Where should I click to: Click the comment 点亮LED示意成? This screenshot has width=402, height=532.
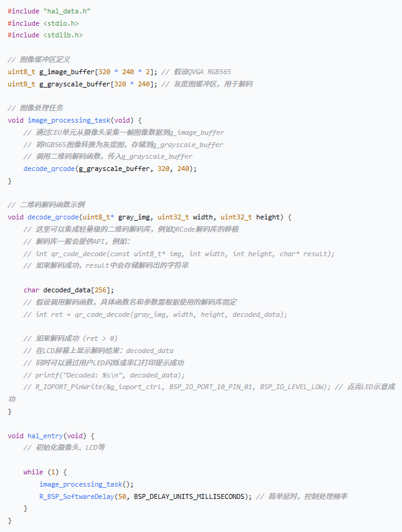point(365,387)
